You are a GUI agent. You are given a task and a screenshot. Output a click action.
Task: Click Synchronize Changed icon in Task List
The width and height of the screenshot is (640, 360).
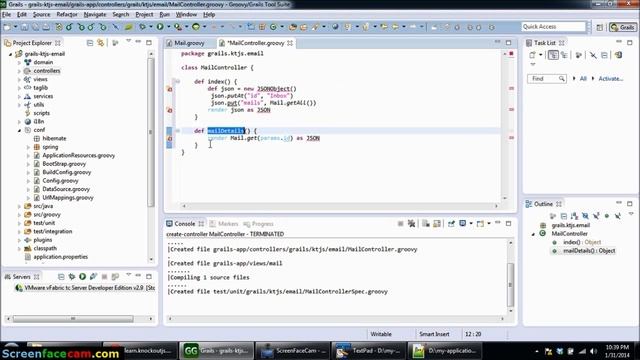pos(618,55)
